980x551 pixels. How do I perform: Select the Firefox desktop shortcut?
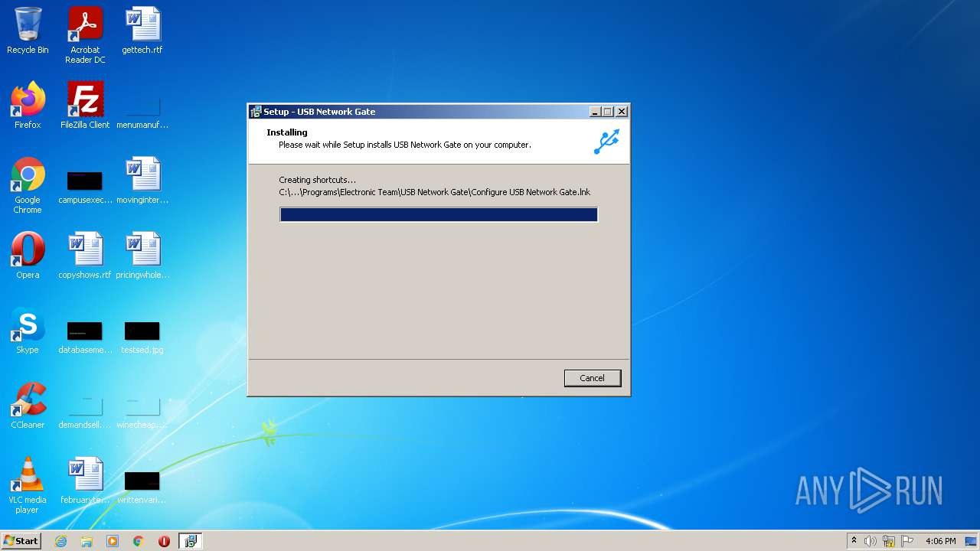28,106
